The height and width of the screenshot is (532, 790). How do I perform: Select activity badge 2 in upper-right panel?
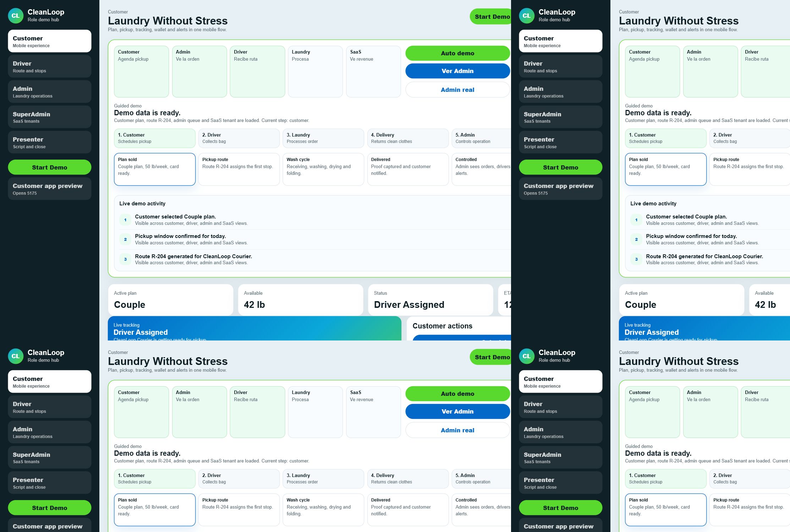tap(636, 239)
